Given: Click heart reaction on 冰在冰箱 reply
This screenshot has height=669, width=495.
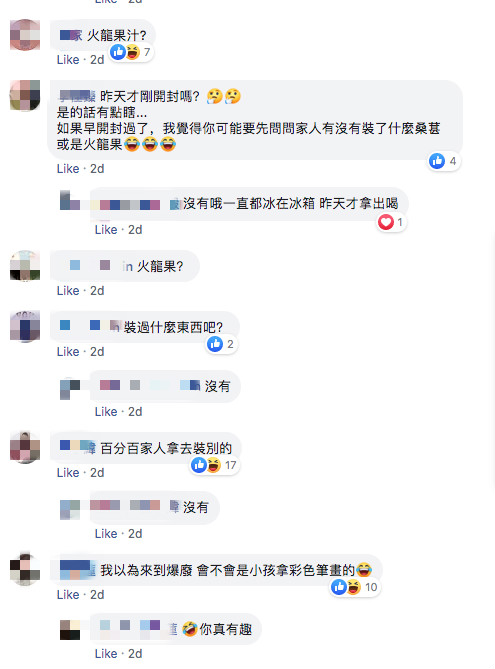Looking at the screenshot, I should [x=391, y=222].
